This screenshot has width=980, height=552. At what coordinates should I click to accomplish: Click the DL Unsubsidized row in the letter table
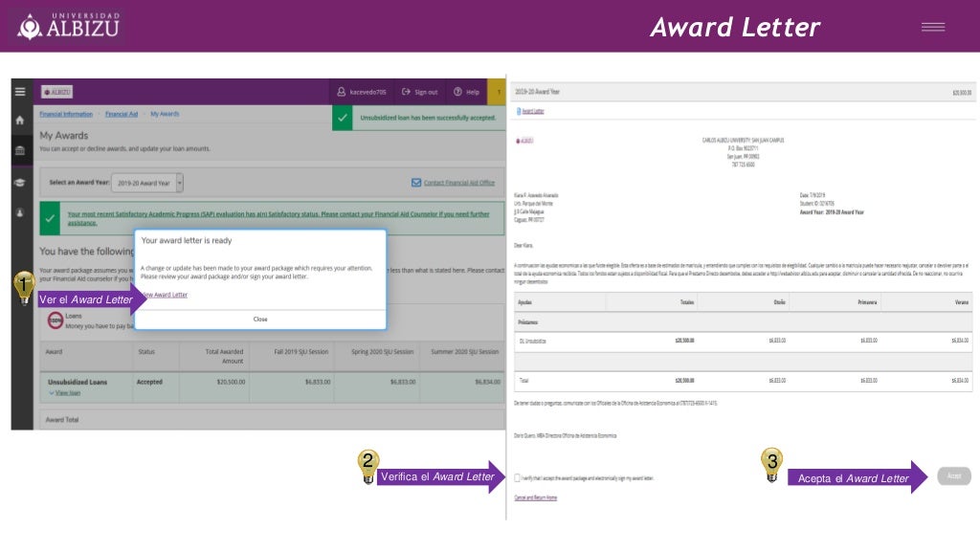pyautogui.click(x=743, y=341)
